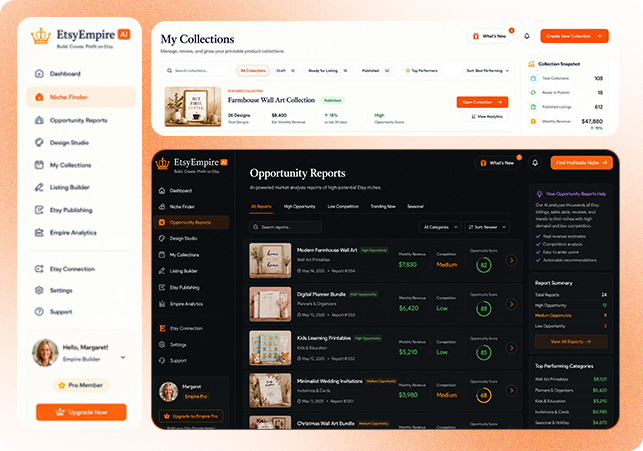
Task: Open Opportunity Reports icon in light sidebar
Action: (x=39, y=120)
